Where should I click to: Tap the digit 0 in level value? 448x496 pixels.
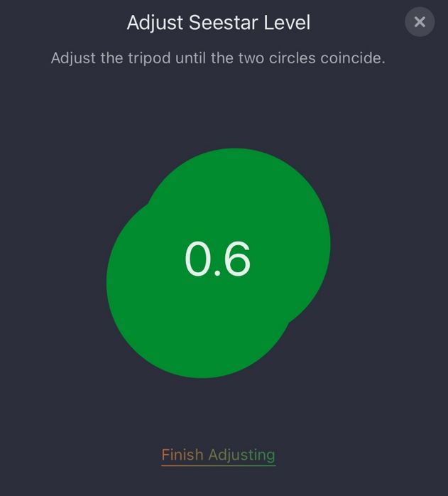[197, 259]
